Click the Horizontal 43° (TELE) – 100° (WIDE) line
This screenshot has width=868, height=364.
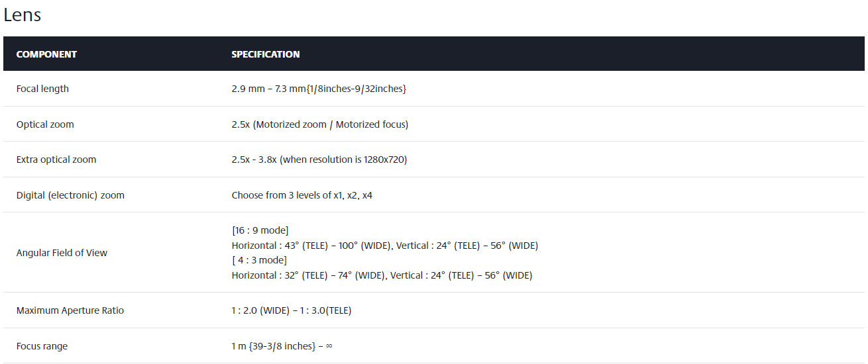(x=385, y=246)
